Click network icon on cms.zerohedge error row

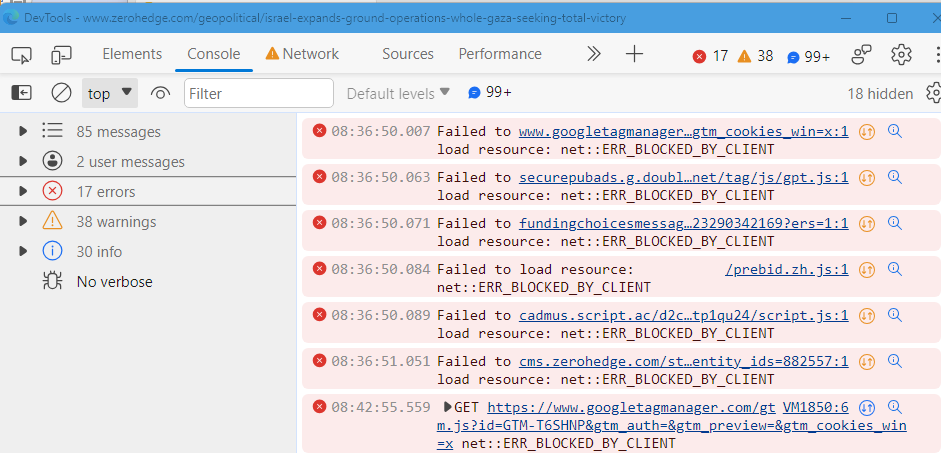(x=866, y=362)
